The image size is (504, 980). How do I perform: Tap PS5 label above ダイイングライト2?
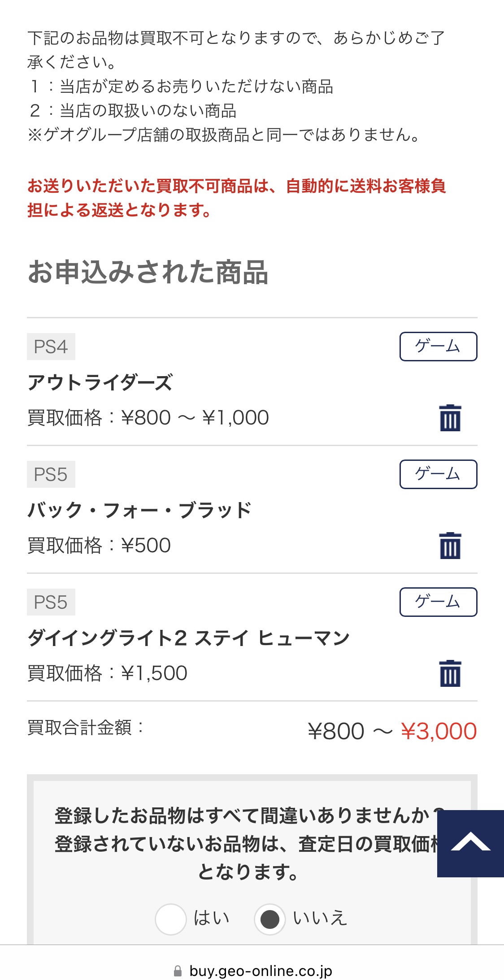51,602
